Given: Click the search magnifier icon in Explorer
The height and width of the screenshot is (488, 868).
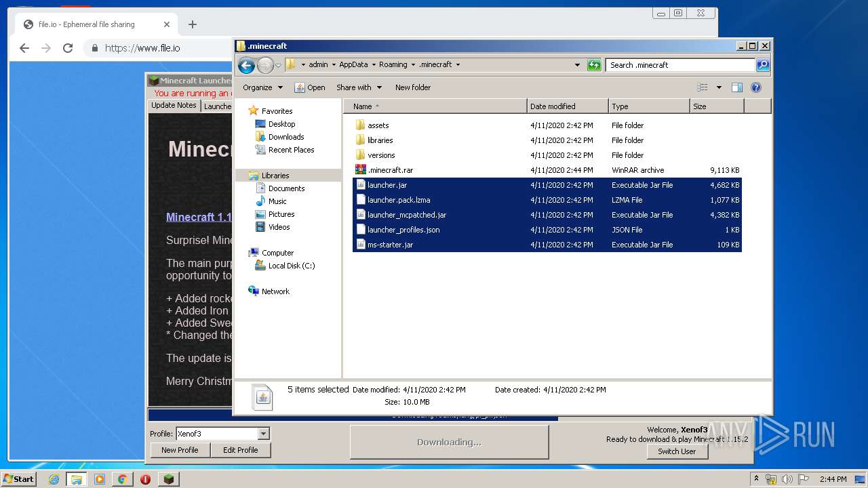Looking at the screenshot, I should (763, 65).
